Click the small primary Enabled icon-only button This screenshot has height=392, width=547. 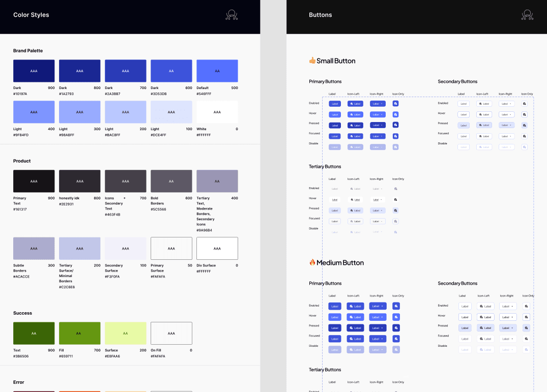click(395, 104)
